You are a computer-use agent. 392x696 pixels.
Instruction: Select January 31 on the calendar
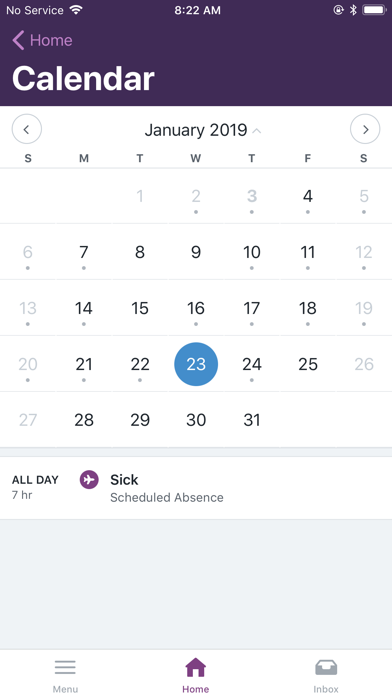click(252, 420)
